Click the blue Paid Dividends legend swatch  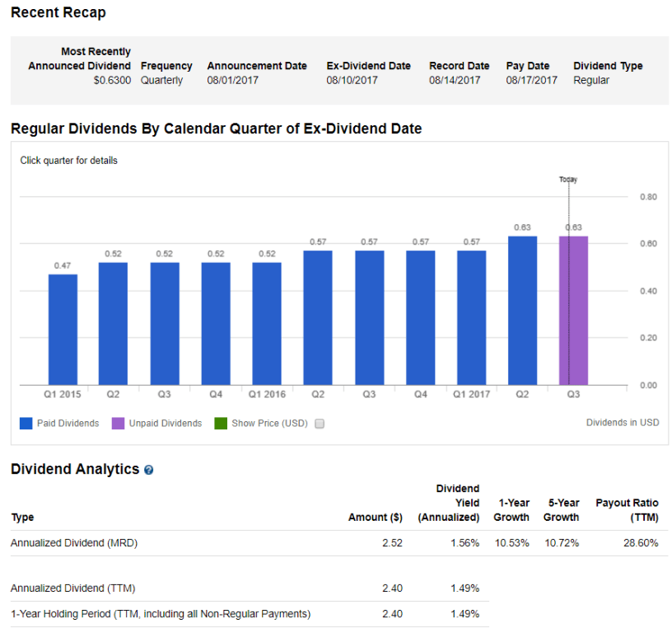click(x=26, y=424)
